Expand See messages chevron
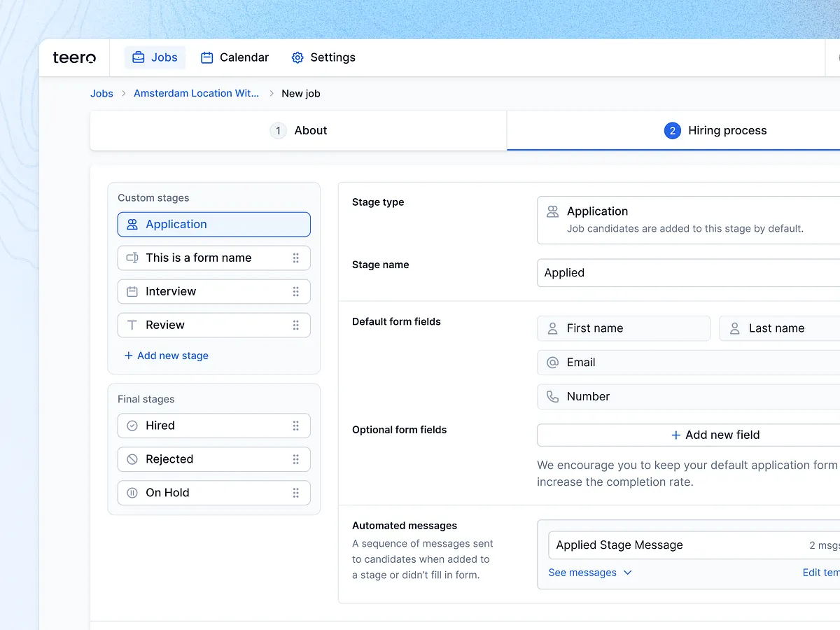This screenshot has width=840, height=630. (627, 573)
